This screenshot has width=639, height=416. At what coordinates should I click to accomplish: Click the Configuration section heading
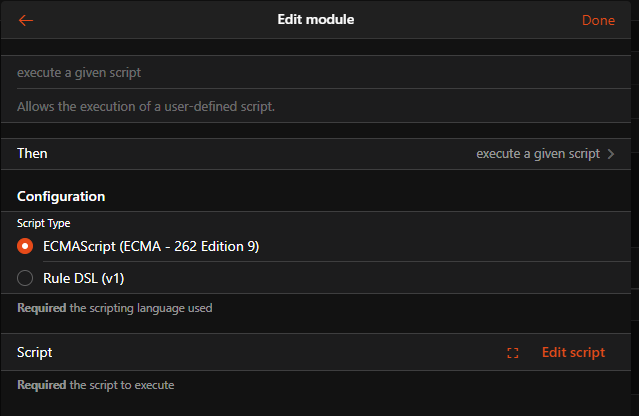coord(61,197)
